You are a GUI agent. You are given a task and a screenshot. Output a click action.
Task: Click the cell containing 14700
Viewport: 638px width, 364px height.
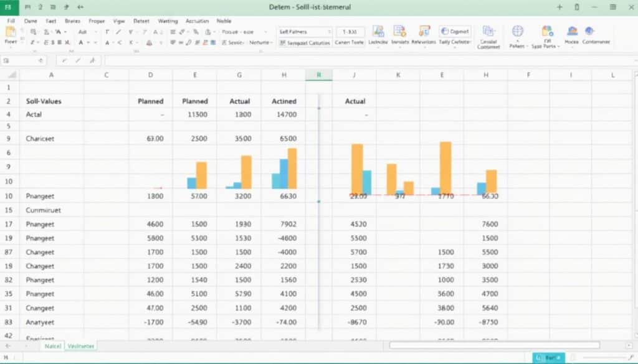point(283,114)
